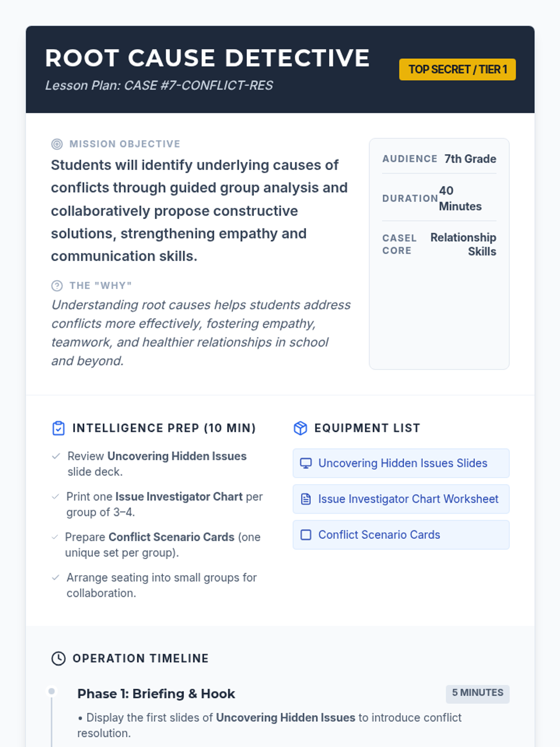Viewport: 560px width, 747px height.
Task: Click the square icon next to Conflict Scenario Cards
Action: click(306, 535)
